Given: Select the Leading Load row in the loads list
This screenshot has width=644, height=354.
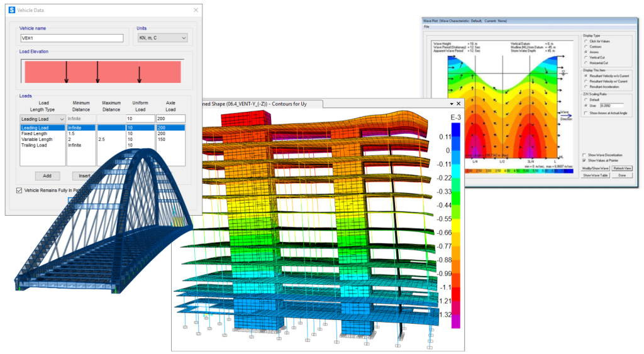Looking at the screenshot, I should coord(42,128).
